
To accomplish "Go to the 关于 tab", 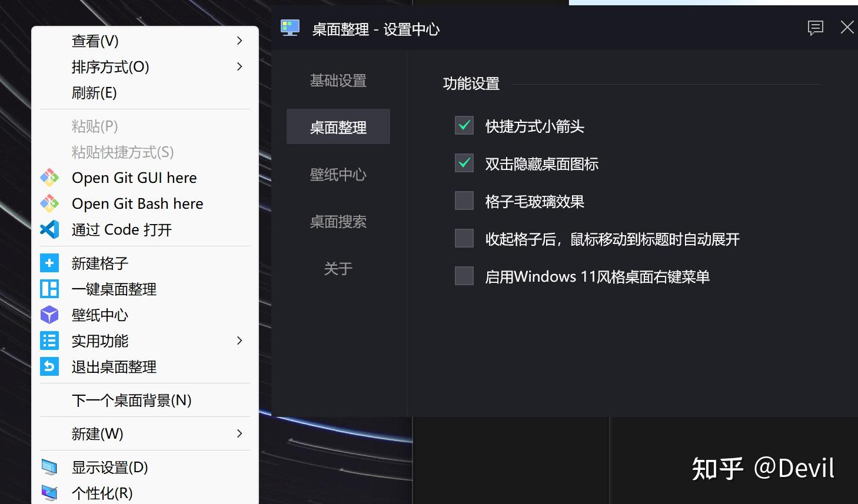I will coord(338,269).
